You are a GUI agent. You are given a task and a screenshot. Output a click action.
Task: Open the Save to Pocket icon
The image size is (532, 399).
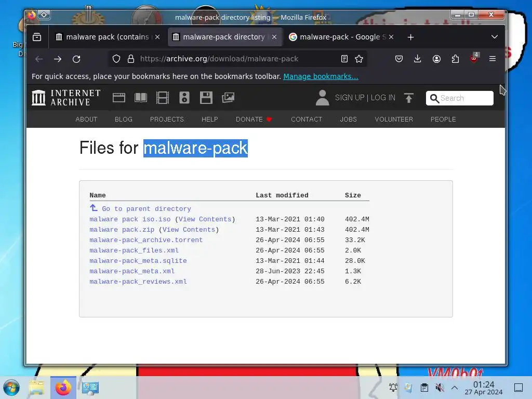[x=399, y=59]
